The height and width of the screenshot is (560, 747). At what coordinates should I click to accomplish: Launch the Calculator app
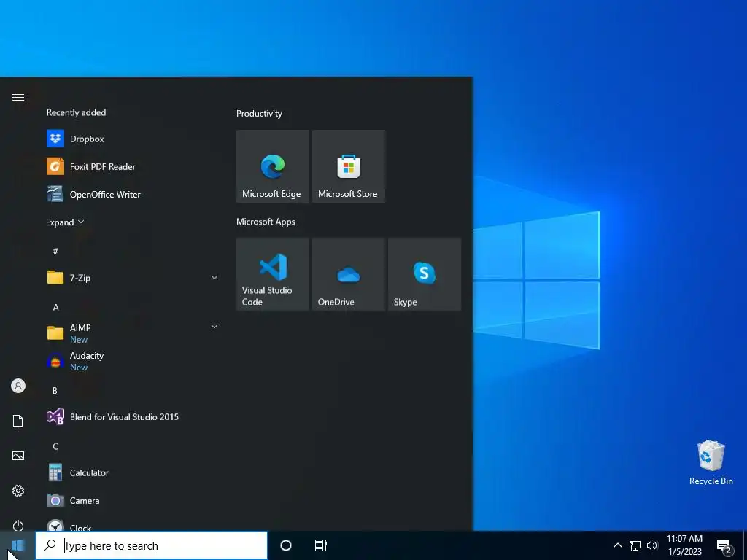tap(131, 472)
